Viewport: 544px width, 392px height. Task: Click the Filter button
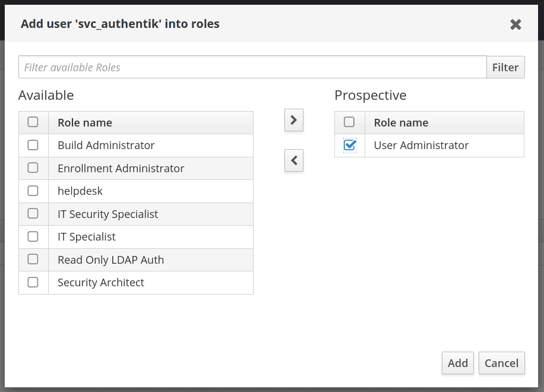click(x=505, y=67)
